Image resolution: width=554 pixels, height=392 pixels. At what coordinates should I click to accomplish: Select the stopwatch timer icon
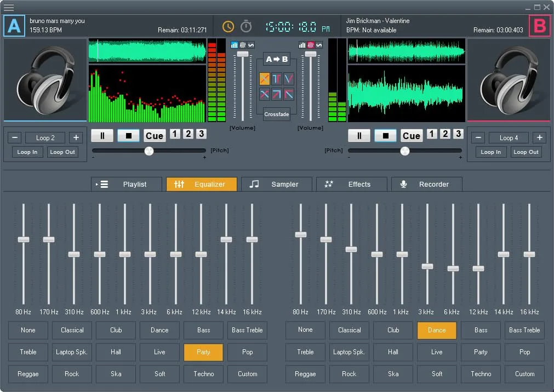pyautogui.click(x=245, y=25)
